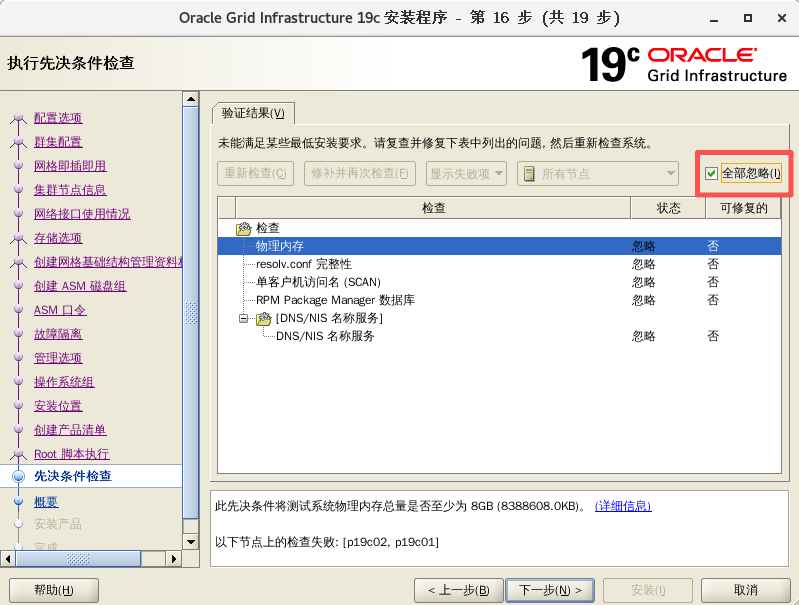799x605 pixels.
Task: Click sidebar scrollbar down arrow
Action: [191, 542]
